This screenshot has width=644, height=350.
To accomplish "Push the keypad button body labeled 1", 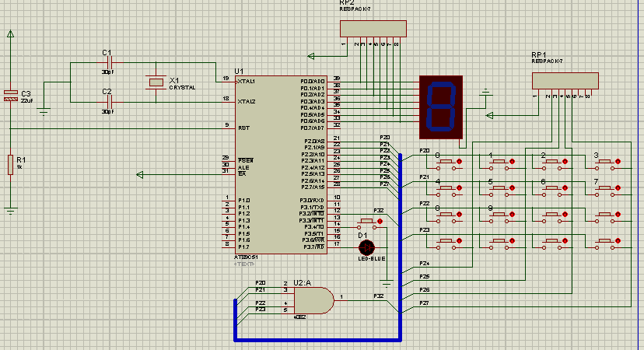I will click(499, 163).
